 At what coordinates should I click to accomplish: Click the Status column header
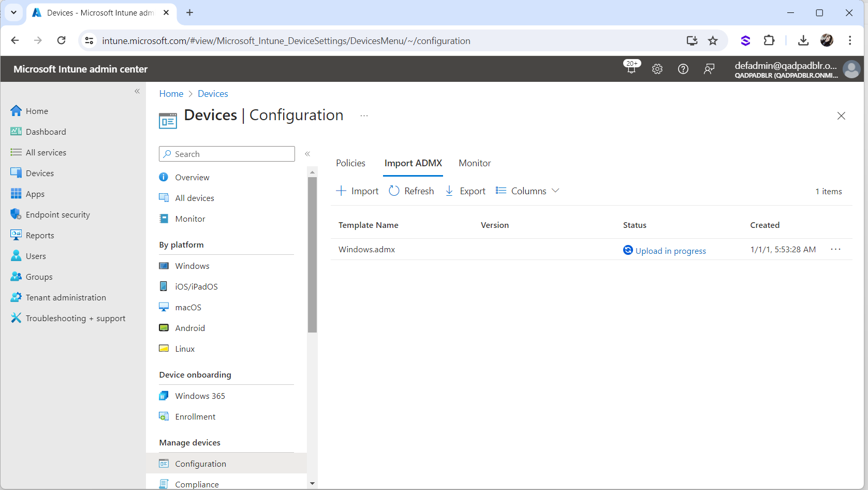click(635, 225)
